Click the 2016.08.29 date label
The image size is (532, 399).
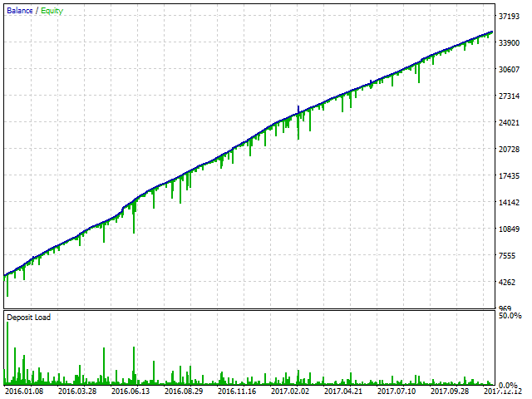pos(184,392)
